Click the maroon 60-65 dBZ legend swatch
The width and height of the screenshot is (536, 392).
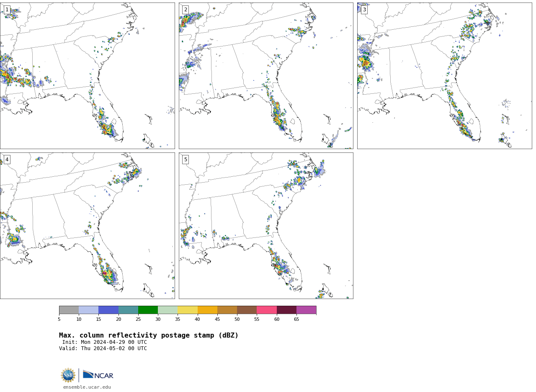pyautogui.click(x=286, y=310)
